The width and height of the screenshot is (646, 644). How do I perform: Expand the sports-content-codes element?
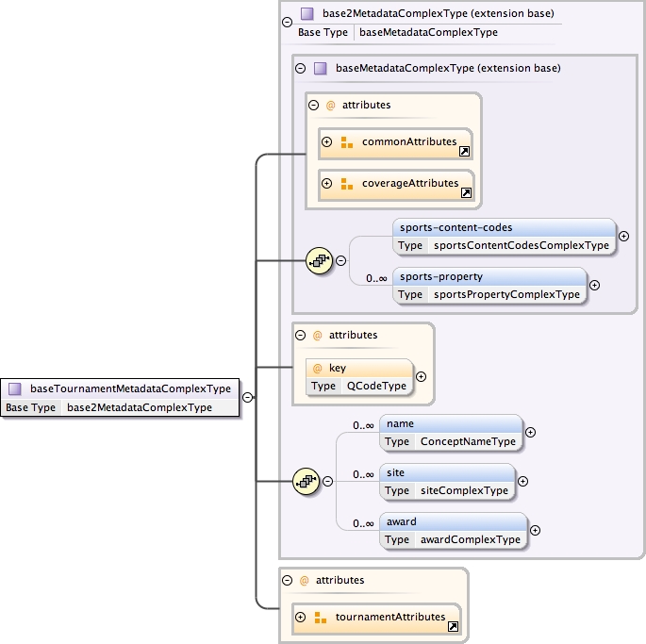pyautogui.click(x=623, y=237)
